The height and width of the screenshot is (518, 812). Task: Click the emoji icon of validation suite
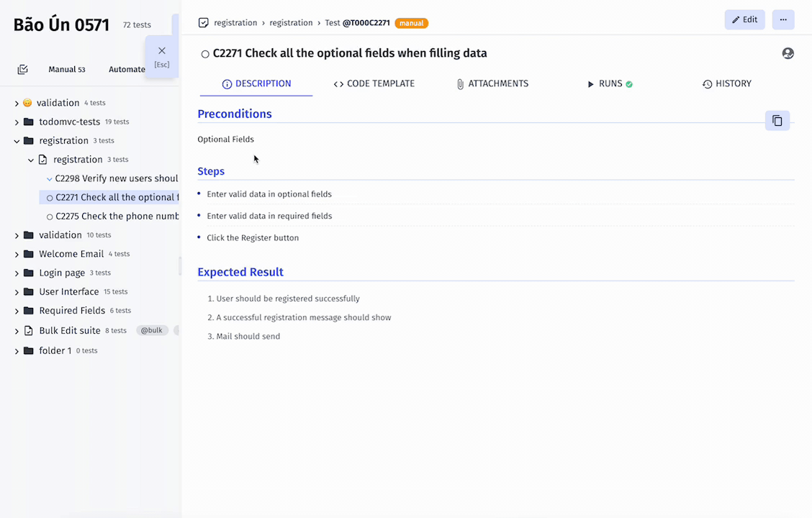(x=27, y=102)
